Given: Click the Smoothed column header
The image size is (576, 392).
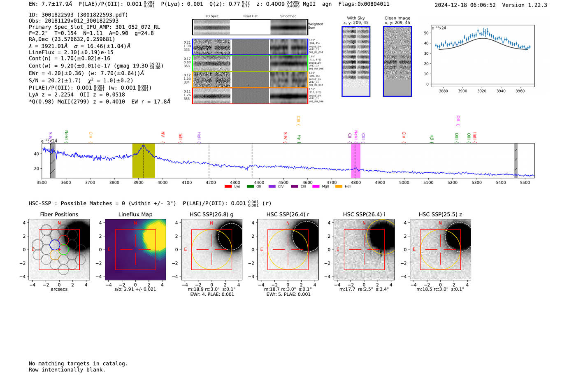Looking at the screenshot, I should coord(288,16).
